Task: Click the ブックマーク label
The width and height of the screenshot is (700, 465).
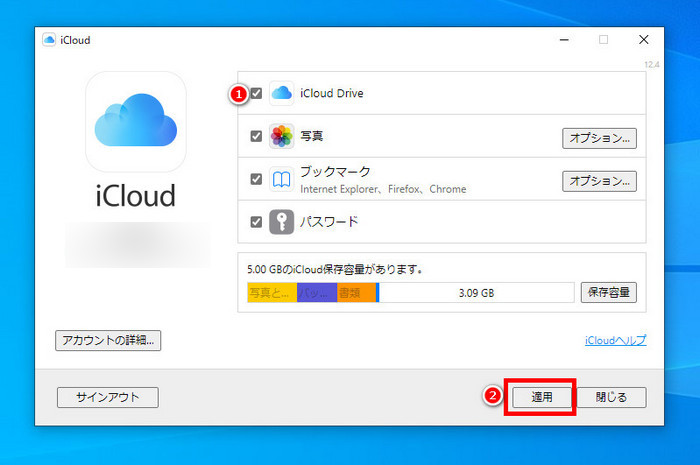Action: coord(335,172)
